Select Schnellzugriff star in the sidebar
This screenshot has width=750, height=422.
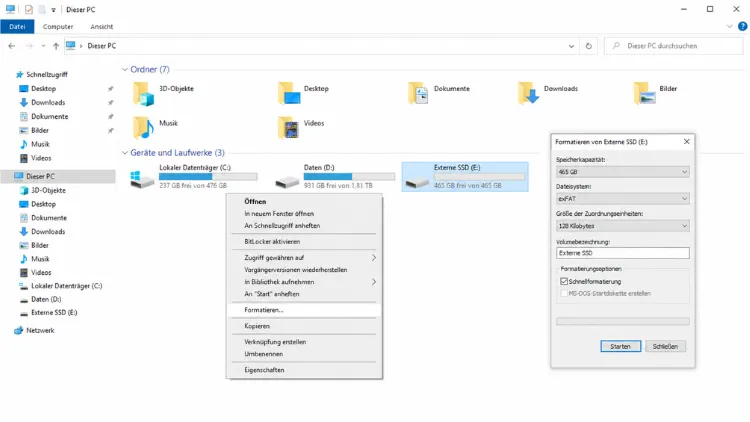[x=20, y=74]
